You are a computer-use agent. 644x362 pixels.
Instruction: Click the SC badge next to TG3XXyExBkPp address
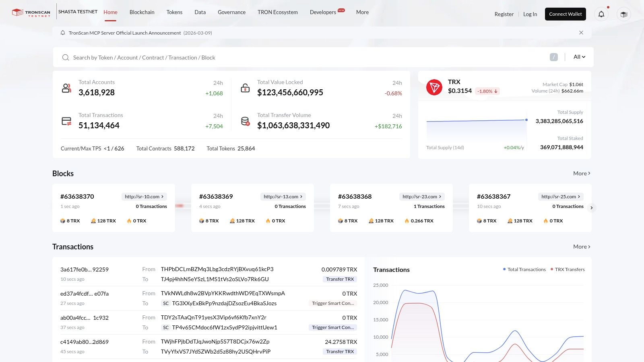coord(165,303)
